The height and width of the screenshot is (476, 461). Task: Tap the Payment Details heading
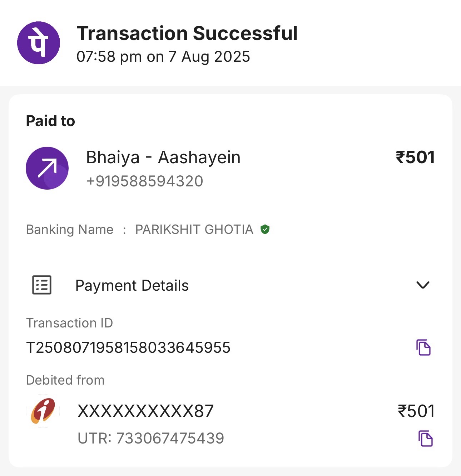[x=132, y=286]
